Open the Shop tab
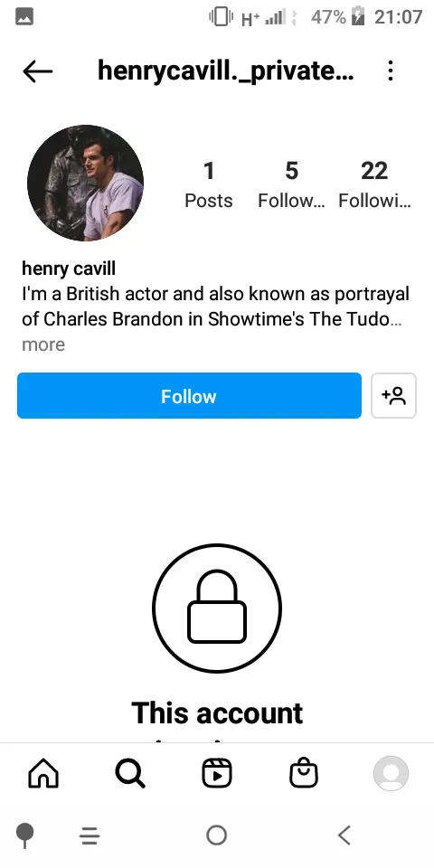The height and width of the screenshot is (868, 434). click(304, 773)
